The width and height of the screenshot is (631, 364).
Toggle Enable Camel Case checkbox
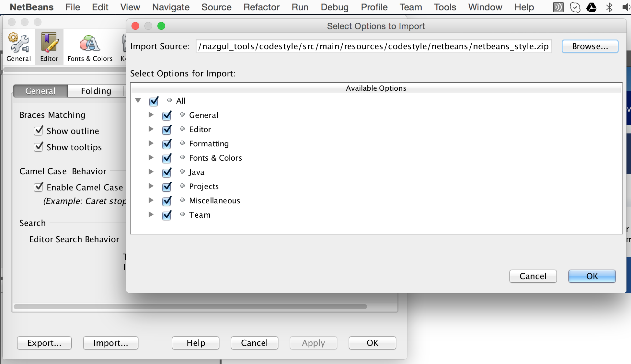click(39, 187)
